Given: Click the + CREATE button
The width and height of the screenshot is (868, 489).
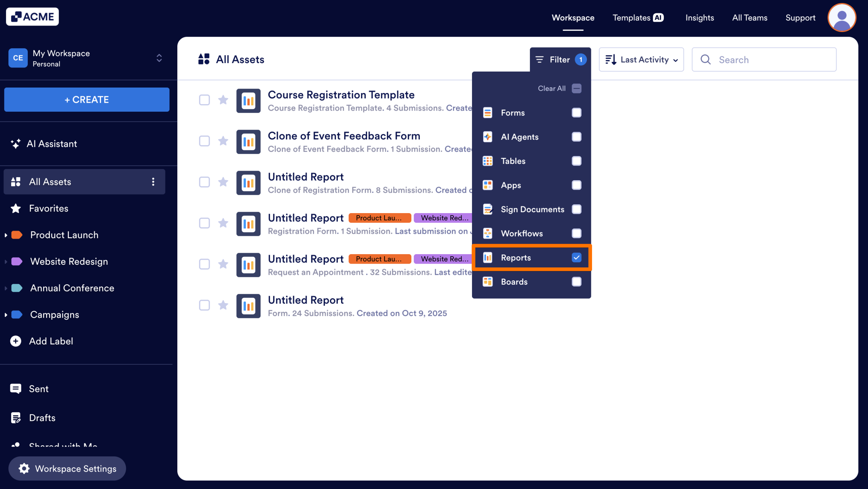Looking at the screenshot, I should point(86,99).
